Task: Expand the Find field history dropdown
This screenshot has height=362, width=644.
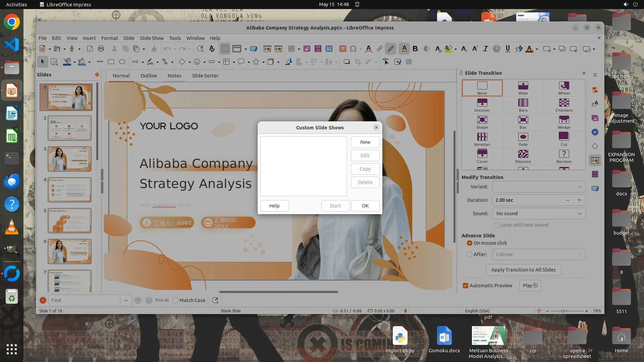Action: point(126,300)
